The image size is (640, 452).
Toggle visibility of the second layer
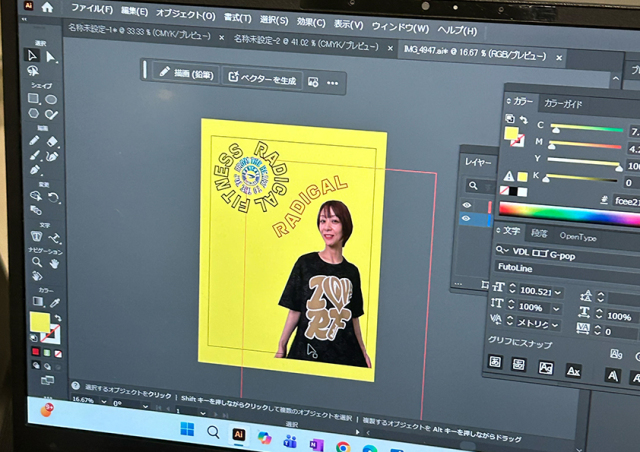(466, 219)
